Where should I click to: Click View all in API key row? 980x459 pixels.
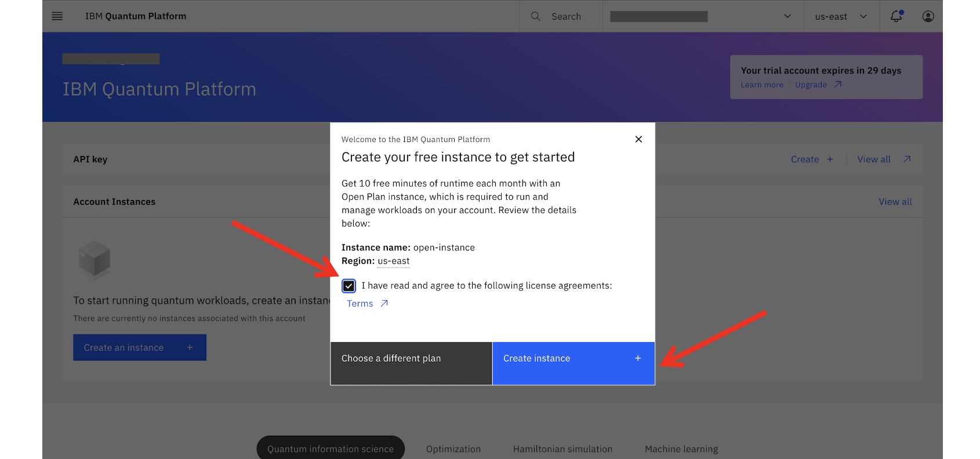pos(874,159)
